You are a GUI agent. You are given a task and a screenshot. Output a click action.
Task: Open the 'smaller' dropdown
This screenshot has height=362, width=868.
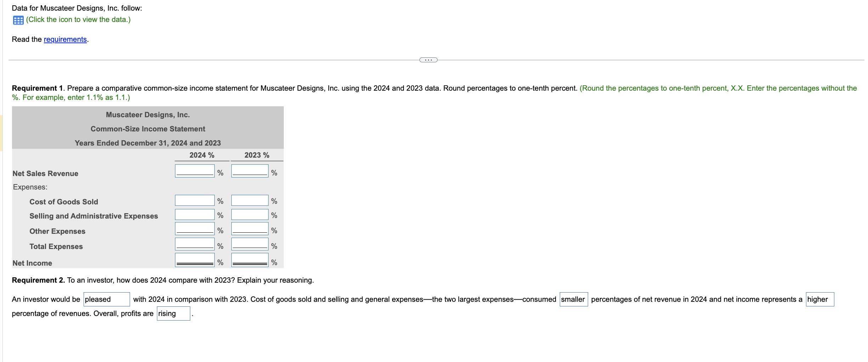(574, 299)
